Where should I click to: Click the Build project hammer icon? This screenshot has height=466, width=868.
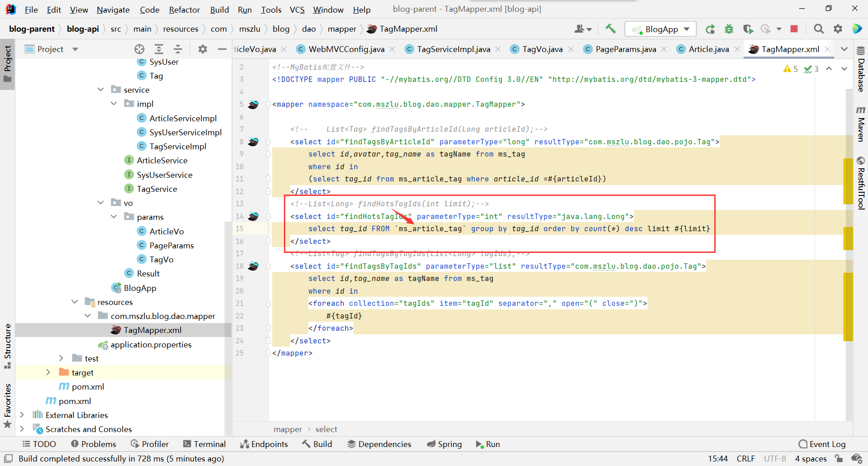(610, 29)
